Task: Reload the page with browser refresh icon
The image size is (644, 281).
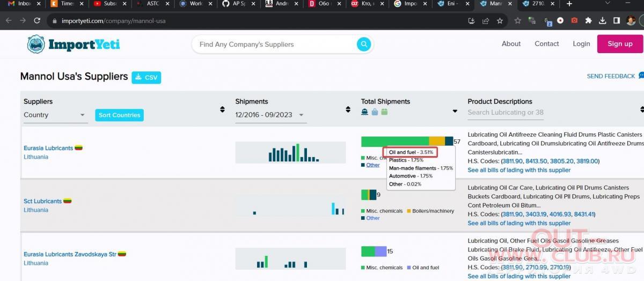Action: click(37, 21)
